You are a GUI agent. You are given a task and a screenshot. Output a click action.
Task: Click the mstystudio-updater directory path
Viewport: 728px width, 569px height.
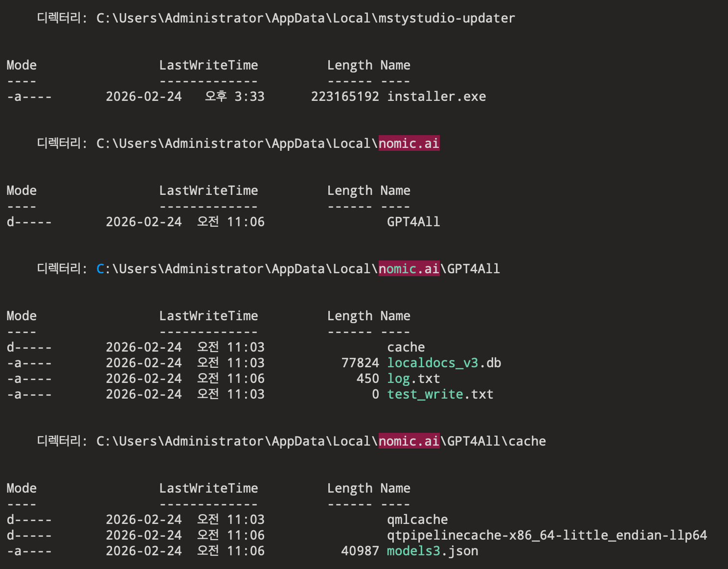pos(306,18)
